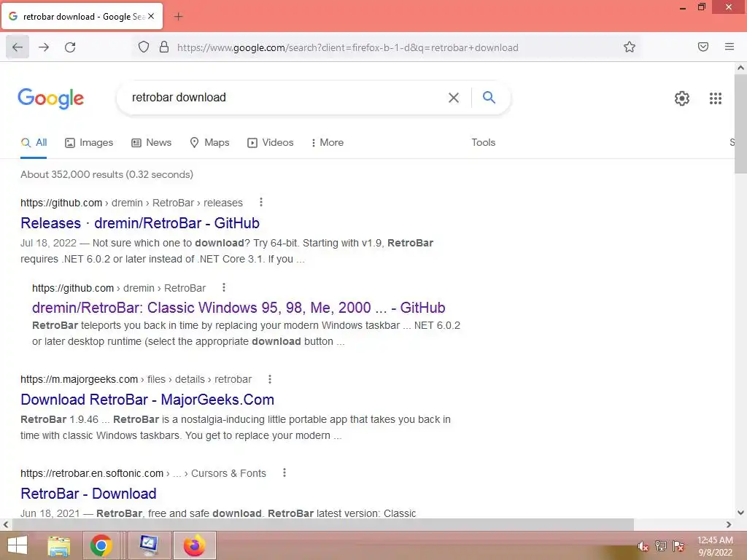
Task: Click the vertical scrollbar thumb
Action: tap(741, 122)
